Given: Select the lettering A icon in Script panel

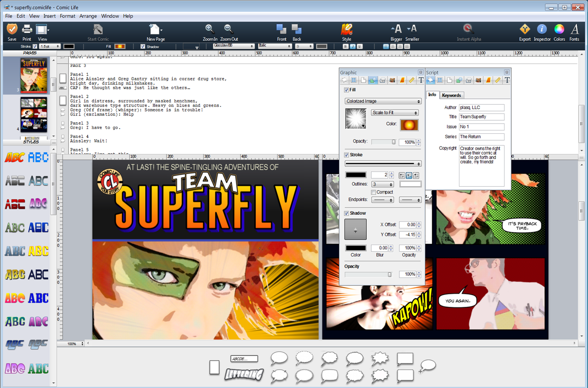Looking at the screenshot, I should pyautogui.click(x=488, y=80).
